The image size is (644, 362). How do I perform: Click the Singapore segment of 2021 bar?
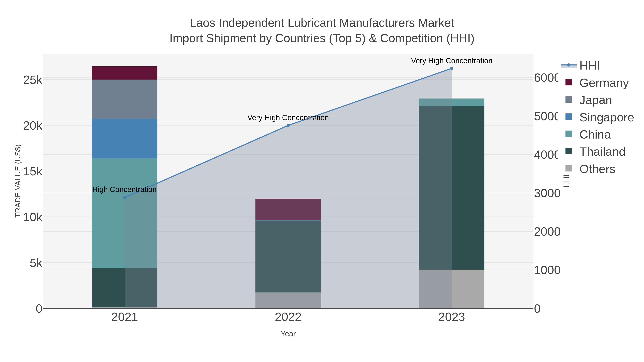125,139
